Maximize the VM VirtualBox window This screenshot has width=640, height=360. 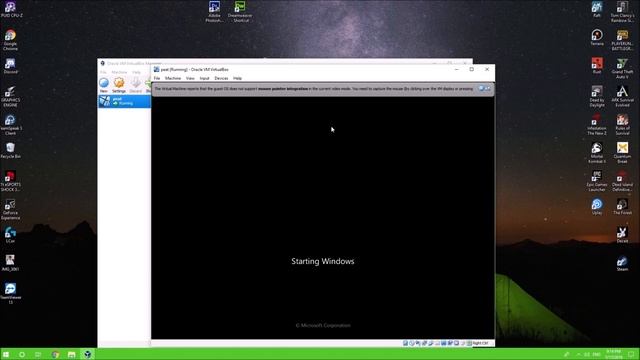coord(471,69)
